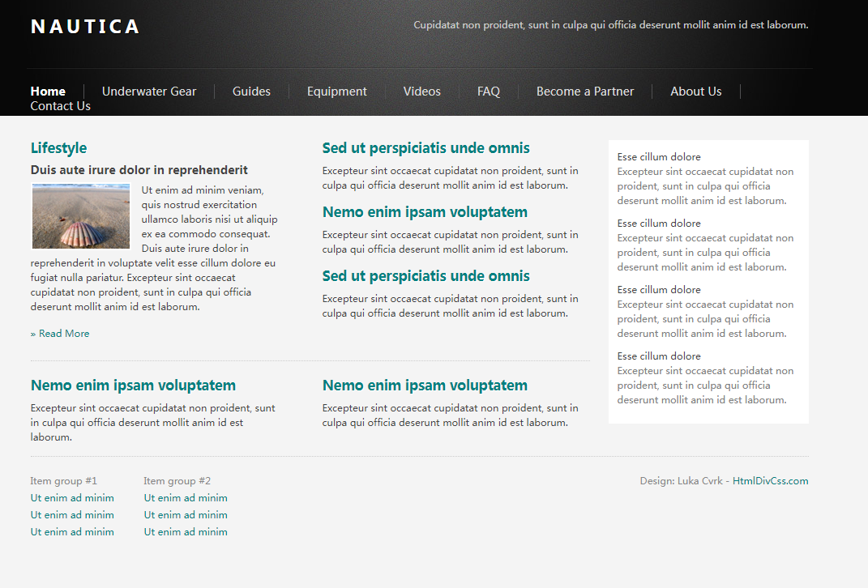Open first link under Item group #1
The height and width of the screenshot is (588, 868).
72,498
